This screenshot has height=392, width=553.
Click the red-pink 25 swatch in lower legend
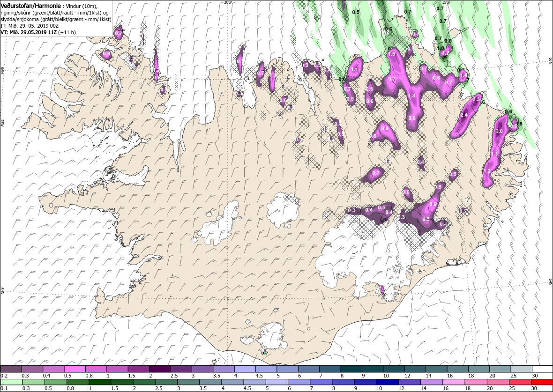pyautogui.click(x=520, y=383)
